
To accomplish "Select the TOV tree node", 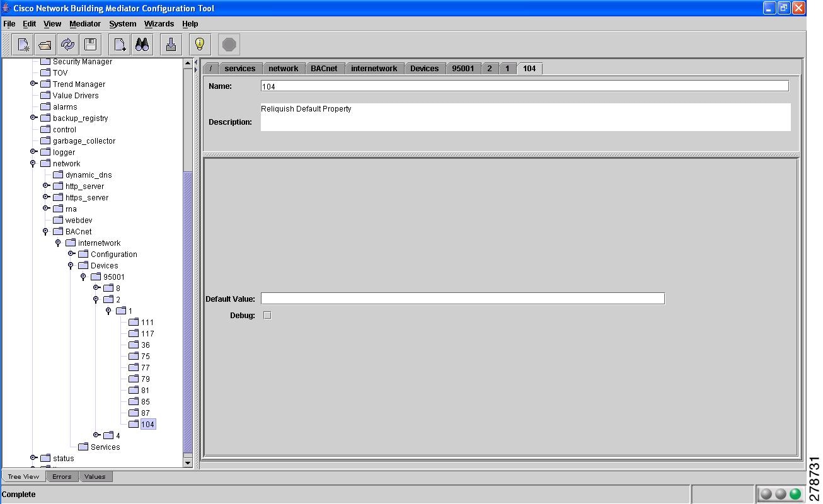I will pyautogui.click(x=60, y=72).
